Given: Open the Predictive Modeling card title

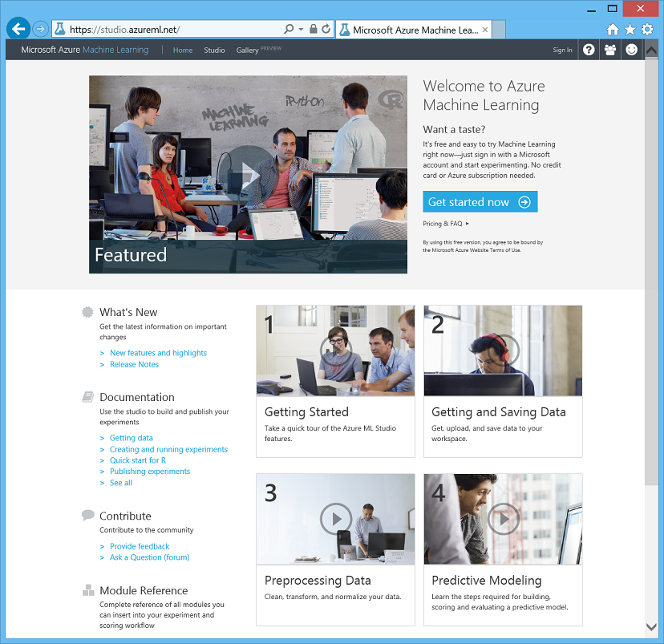Looking at the screenshot, I should click(x=487, y=581).
